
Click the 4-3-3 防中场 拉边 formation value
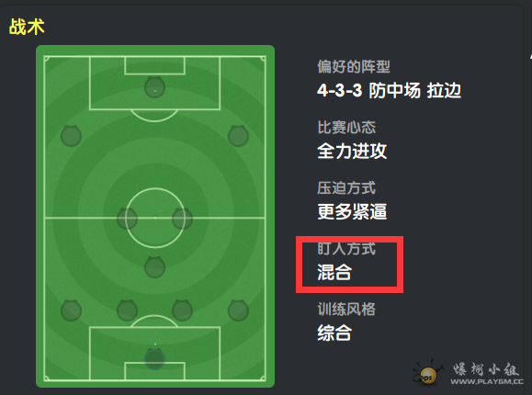(390, 91)
